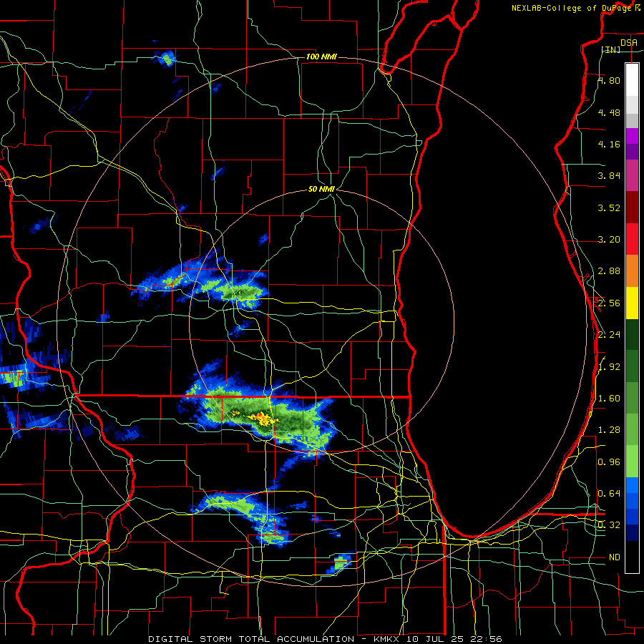Click the 0.32 legend value
Screen dimensions: 644x644
click(609, 525)
